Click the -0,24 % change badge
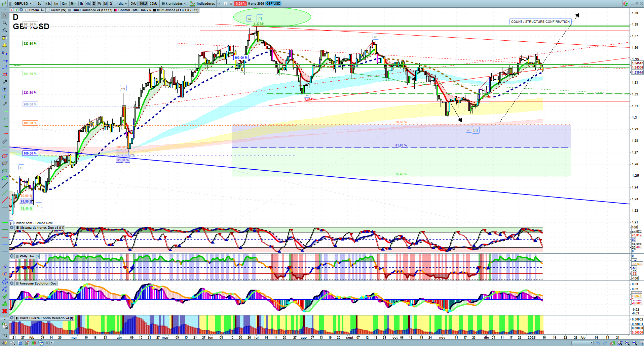Image resolution: width=644 pixels, height=346 pixels. (x=240, y=4)
